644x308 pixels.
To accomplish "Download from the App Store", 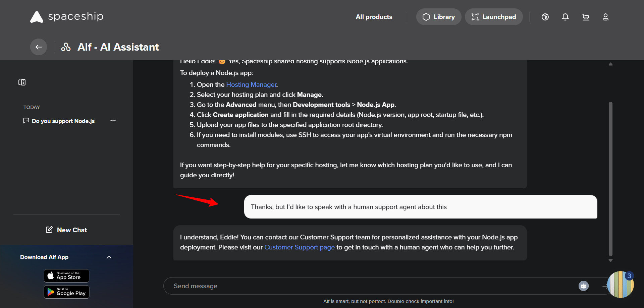I will (x=66, y=276).
